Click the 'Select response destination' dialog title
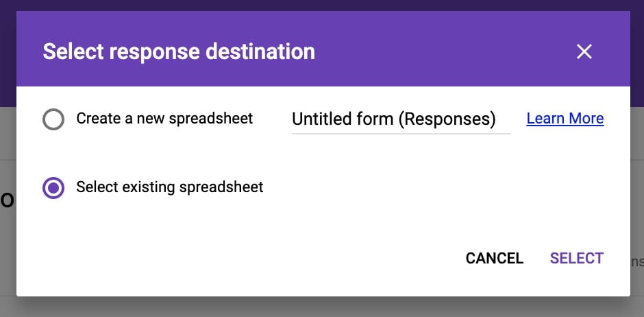 point(179,51)
